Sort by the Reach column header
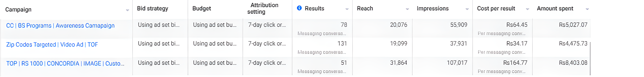 tap(365, 9)
